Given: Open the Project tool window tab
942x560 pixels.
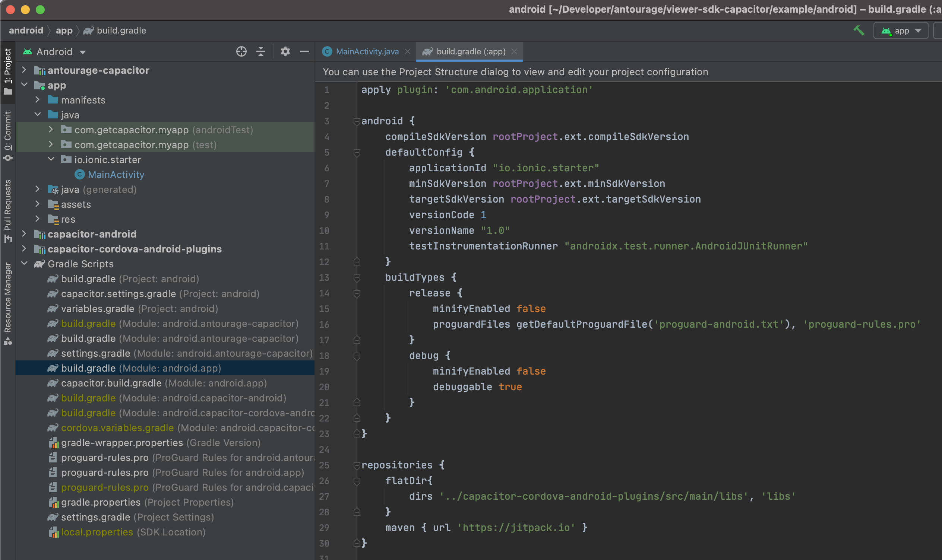Looking at the screenshot, I should (x=7, y=72).
